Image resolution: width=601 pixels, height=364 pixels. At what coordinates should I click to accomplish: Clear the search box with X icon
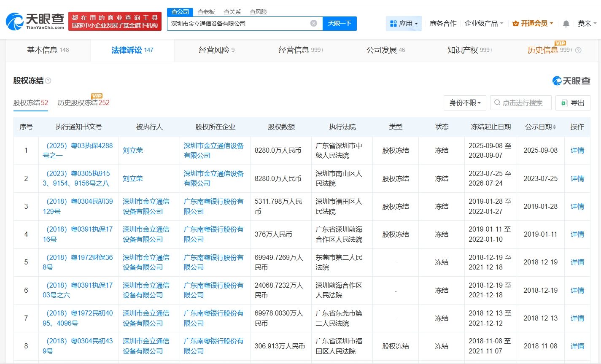click(314, 23)
